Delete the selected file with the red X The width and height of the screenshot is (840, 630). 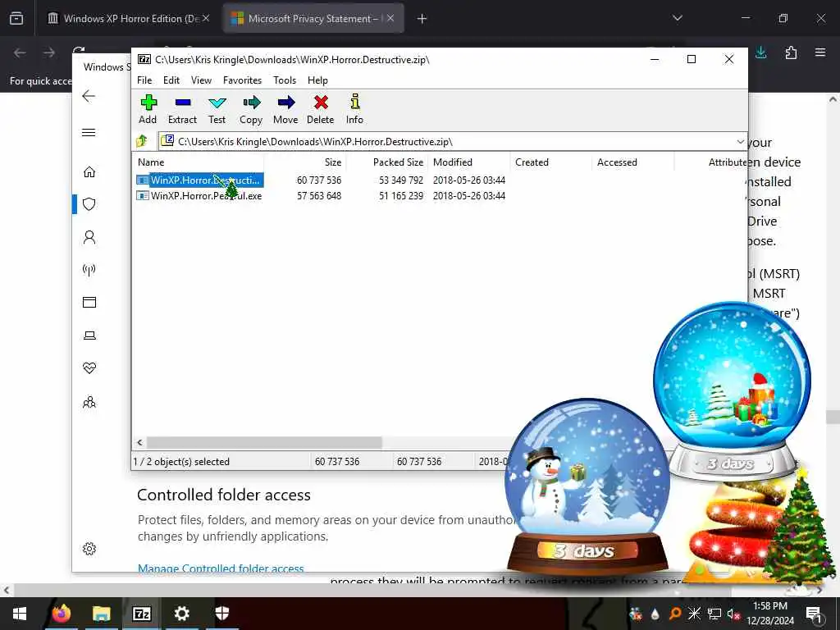click(x=321, y=109)
